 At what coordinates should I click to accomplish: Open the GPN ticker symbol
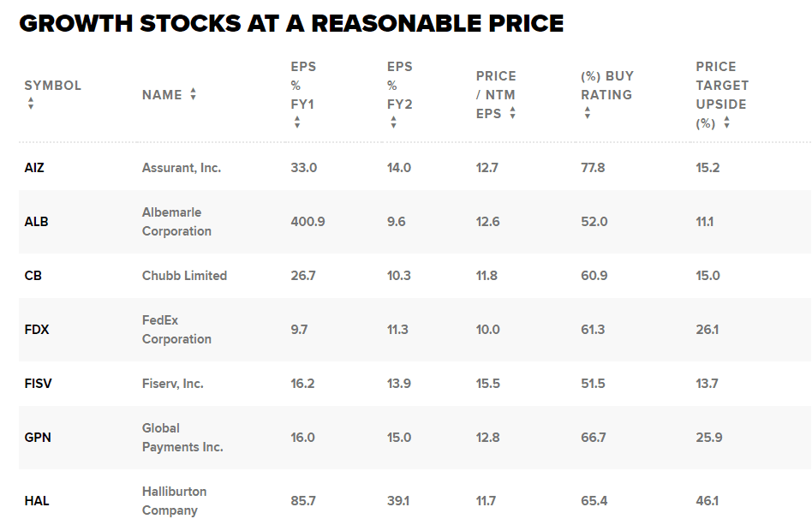tap(38, 438)
